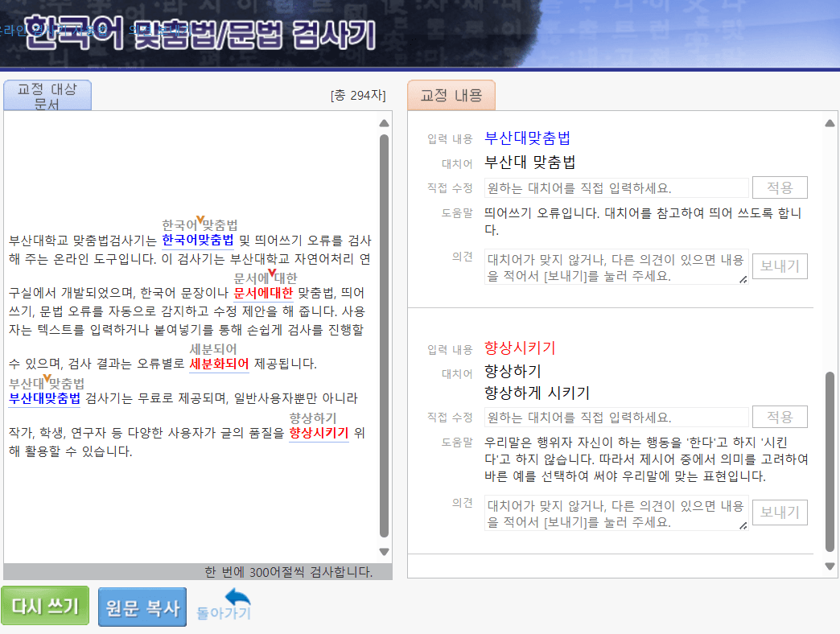
Task: Focus 직접 수정 input for 부산대맞춤법
Action: 616,188
